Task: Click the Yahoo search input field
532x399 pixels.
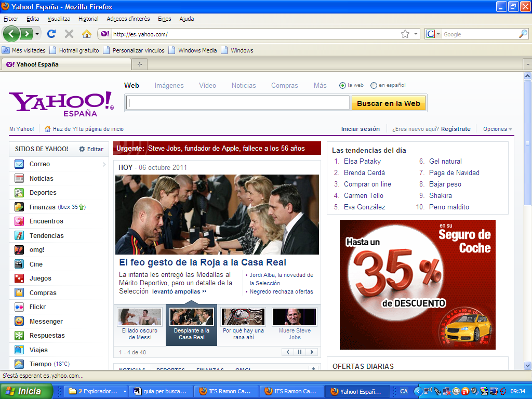Action: coord(238,103)
